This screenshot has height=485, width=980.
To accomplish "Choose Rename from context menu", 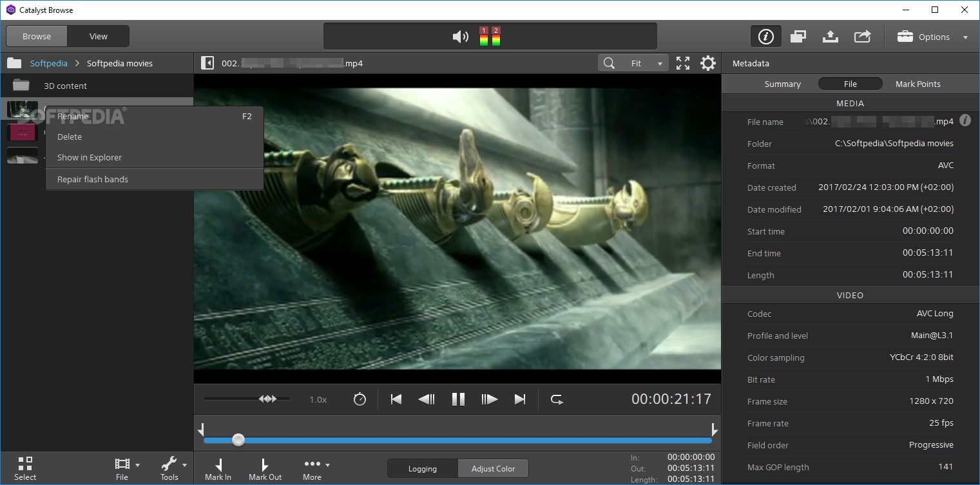I will point(155,117).
